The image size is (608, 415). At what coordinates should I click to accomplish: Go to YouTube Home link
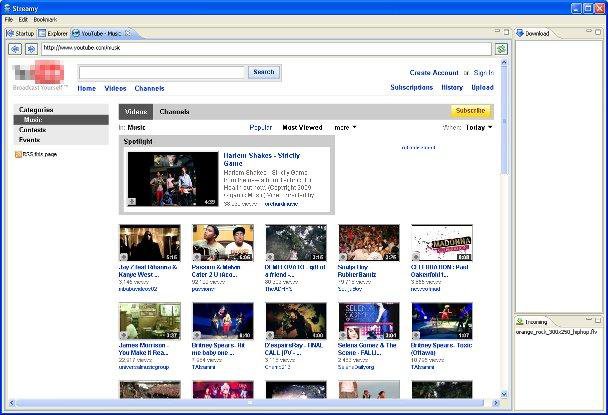coord(86,88)
